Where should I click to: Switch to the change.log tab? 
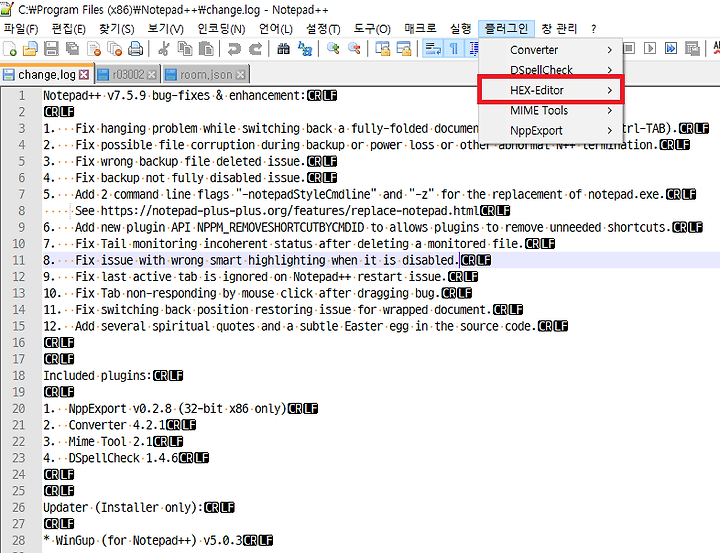point(46,74)
